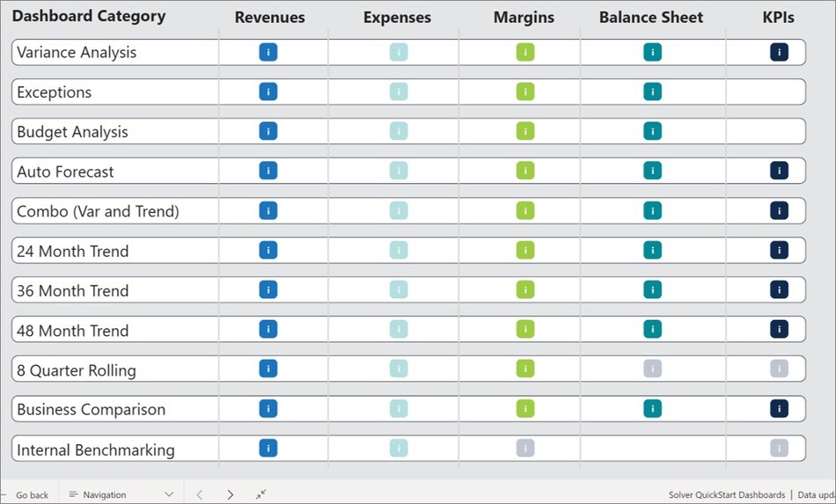The width and height of the screenshot is (836, 504).
Task: Click Solver QuickStart Dashboards label
Action: (726, 495)
